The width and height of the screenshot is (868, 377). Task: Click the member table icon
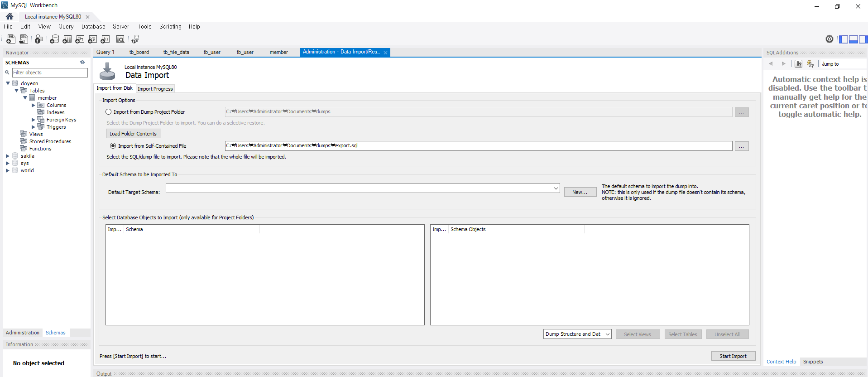32,98
